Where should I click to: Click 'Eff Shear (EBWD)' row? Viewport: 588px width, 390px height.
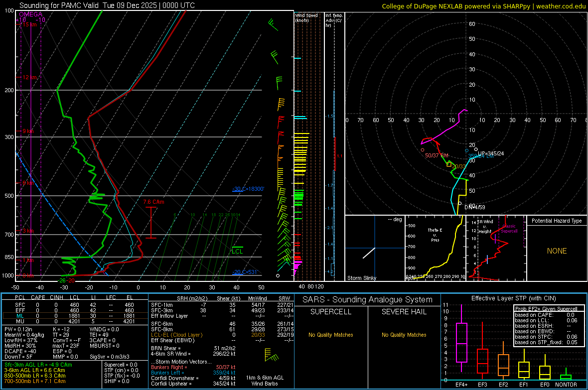pos(222,341)
